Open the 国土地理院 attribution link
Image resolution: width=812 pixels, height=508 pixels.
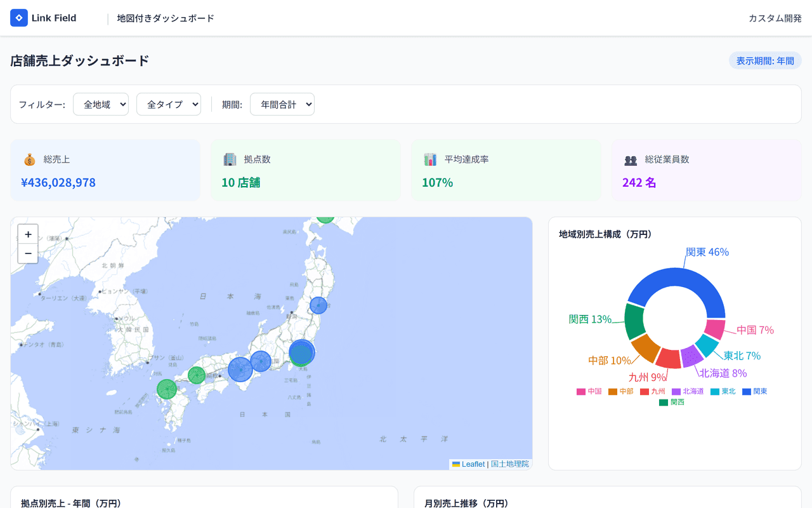pos(510,464)
